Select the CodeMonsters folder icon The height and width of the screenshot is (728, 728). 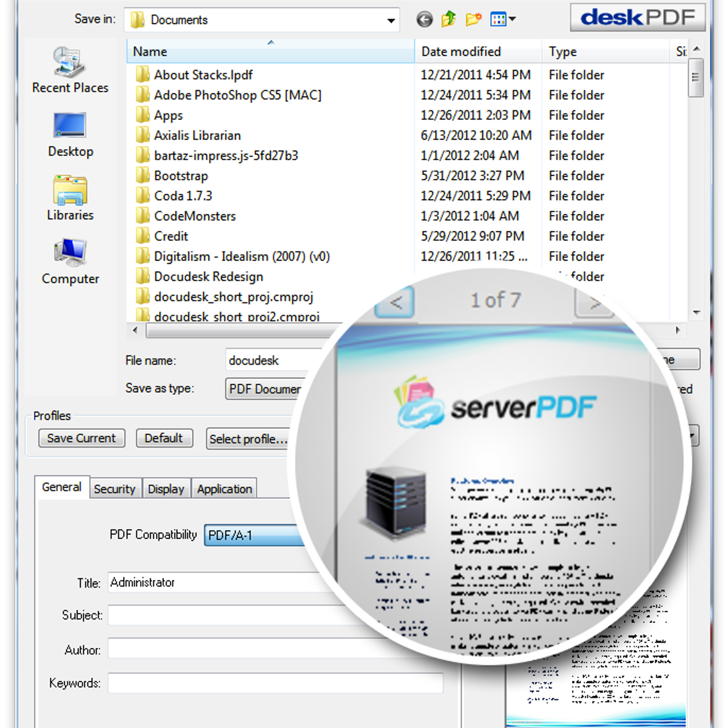tap(142, 216)
